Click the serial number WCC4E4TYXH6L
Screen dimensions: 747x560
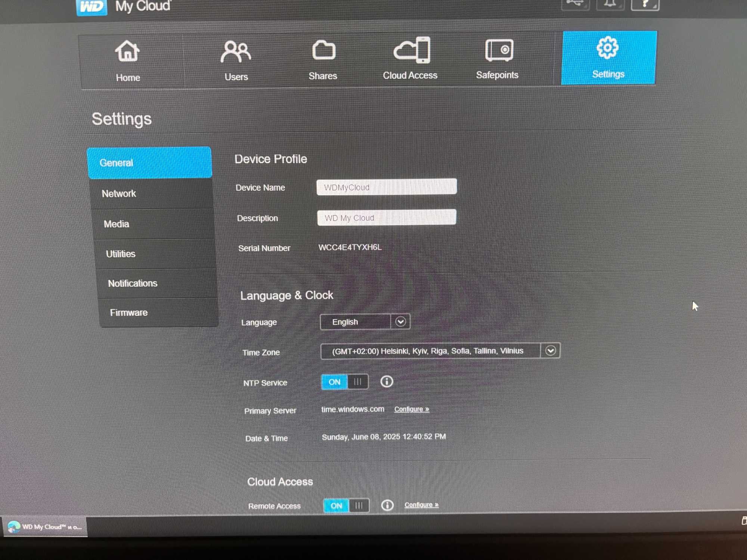(x=350, y=247)
